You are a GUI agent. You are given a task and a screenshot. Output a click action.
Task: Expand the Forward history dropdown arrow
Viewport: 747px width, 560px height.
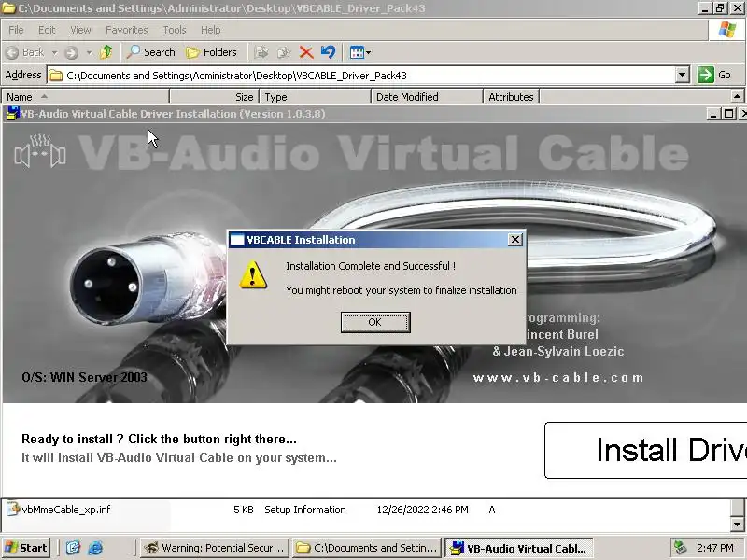pos(89,52)
